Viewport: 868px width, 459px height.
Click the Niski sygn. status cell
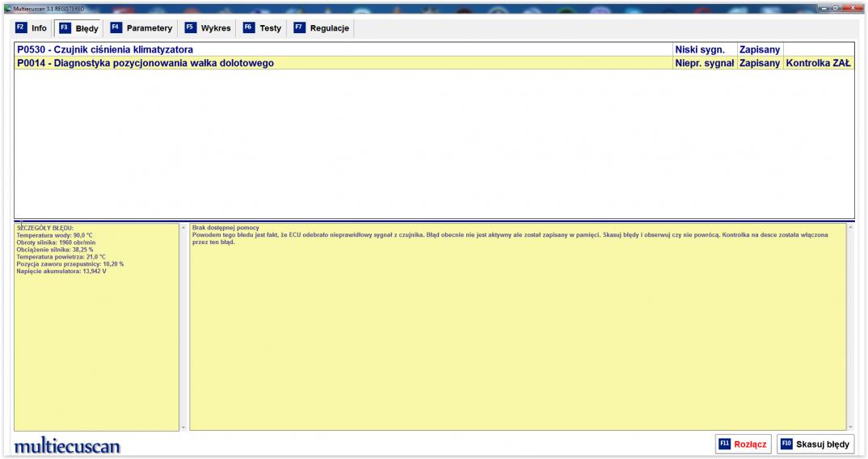[705, 49]
